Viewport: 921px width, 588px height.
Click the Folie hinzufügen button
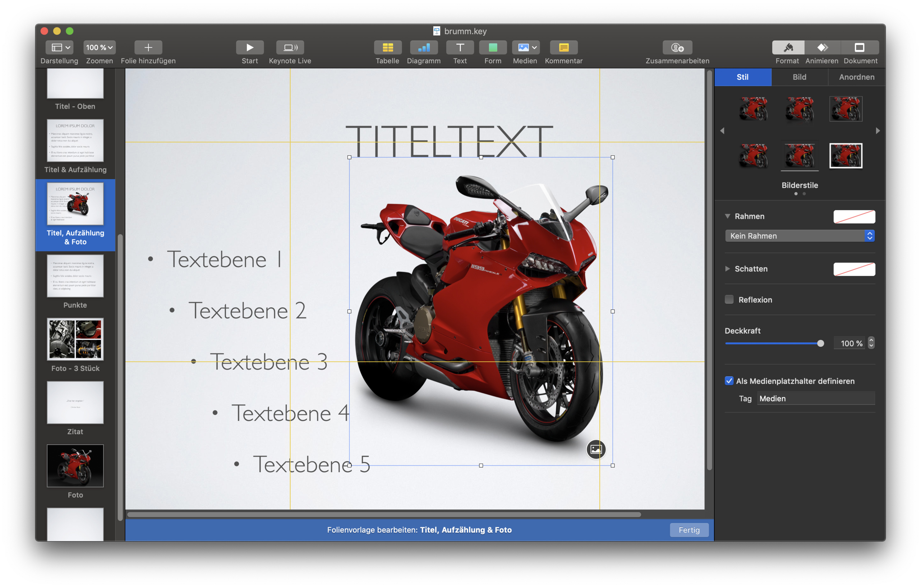(148, 47)
